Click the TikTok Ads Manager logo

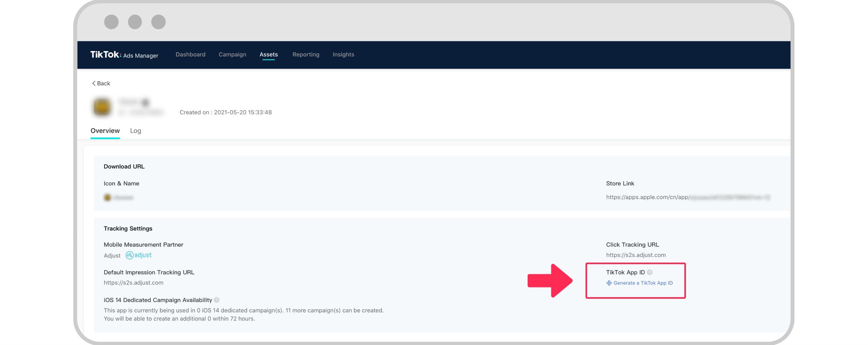[124, 55]
